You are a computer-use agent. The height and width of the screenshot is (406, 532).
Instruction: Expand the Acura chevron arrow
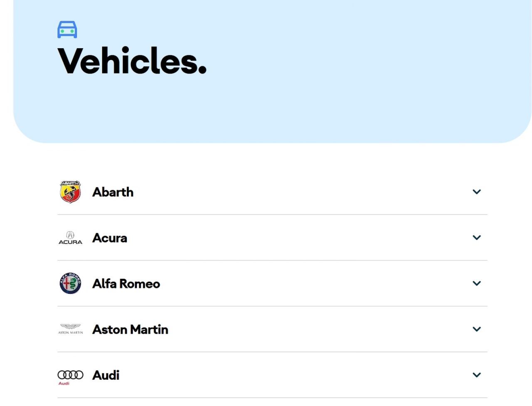(477, 238)
